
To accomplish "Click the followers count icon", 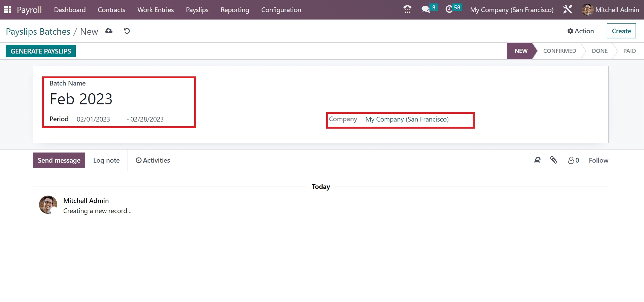I will pos(573,160).
